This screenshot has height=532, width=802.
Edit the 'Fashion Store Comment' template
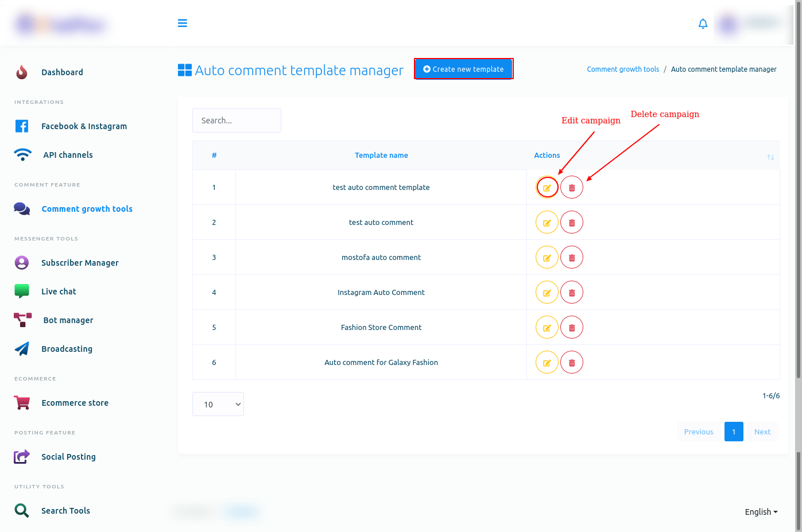point(547,328)
